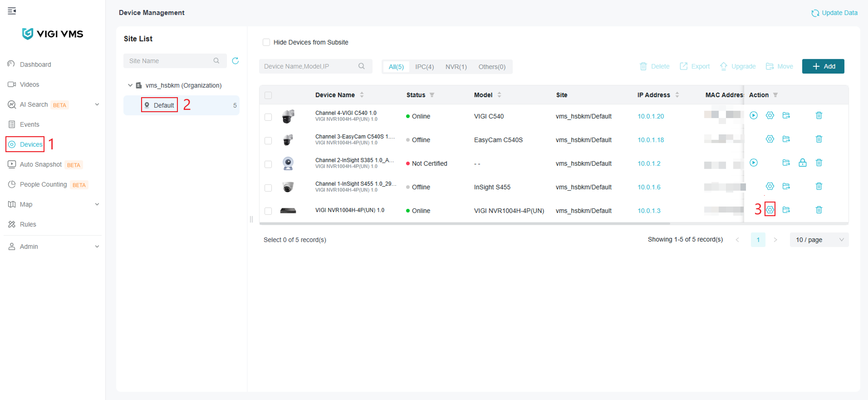Viewport: 868px width, 400px height.
Task: Open IP address link 10.0.1.20
Action: pos(650,116)
